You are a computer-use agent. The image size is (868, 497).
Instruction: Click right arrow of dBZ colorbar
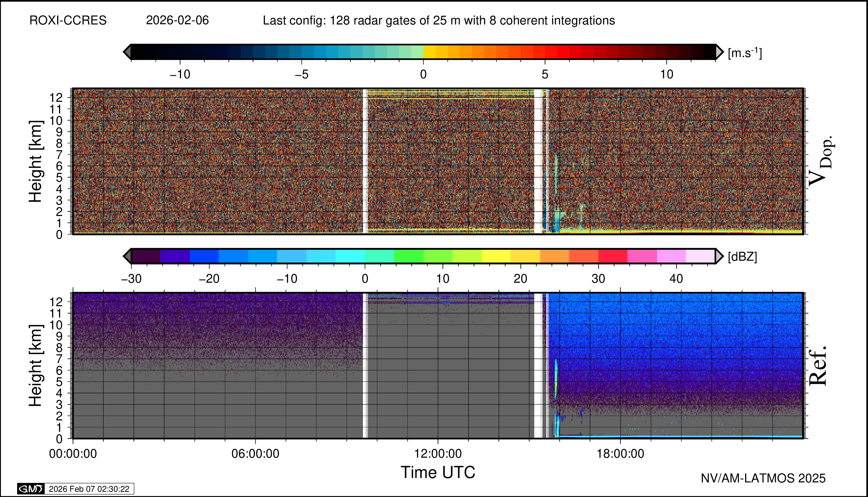[x=719, y=256]
